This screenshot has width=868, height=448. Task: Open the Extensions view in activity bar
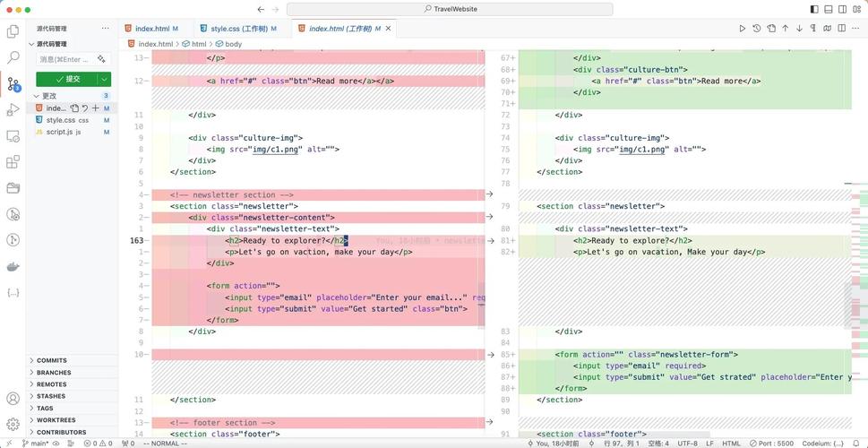[13, 162]
